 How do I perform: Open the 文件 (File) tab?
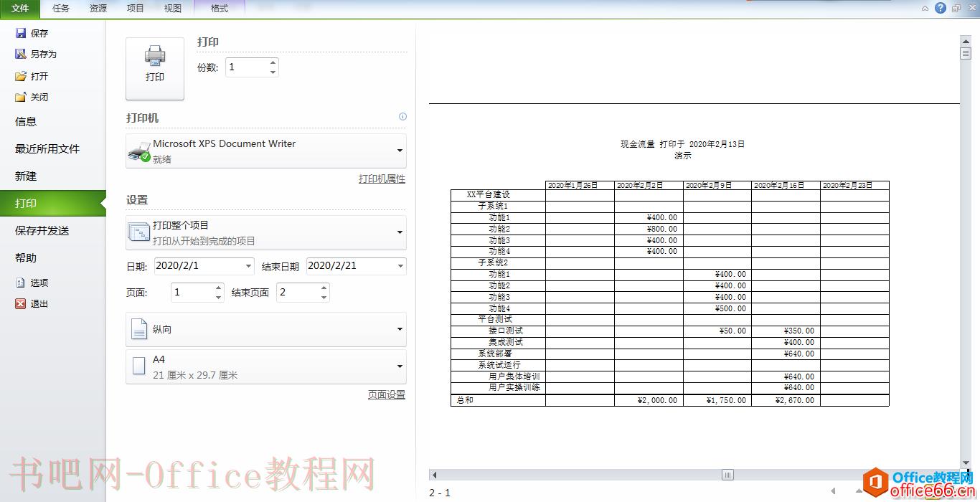click(20, 9)
